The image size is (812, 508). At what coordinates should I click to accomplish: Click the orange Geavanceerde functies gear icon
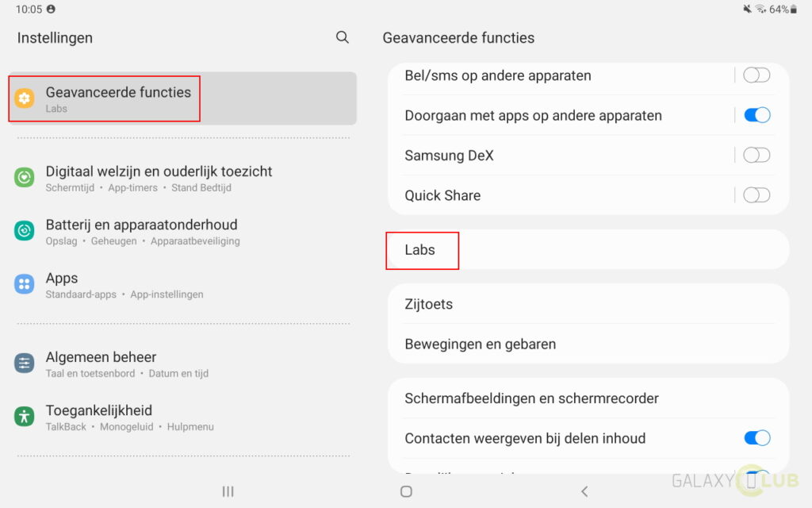pyautogui.click(x=25, y=98)
